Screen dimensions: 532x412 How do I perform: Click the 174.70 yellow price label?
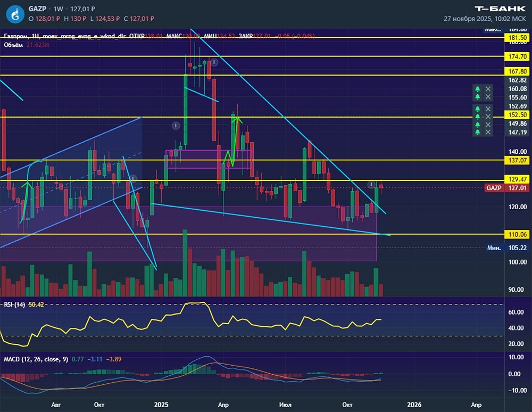pos(518,56)
